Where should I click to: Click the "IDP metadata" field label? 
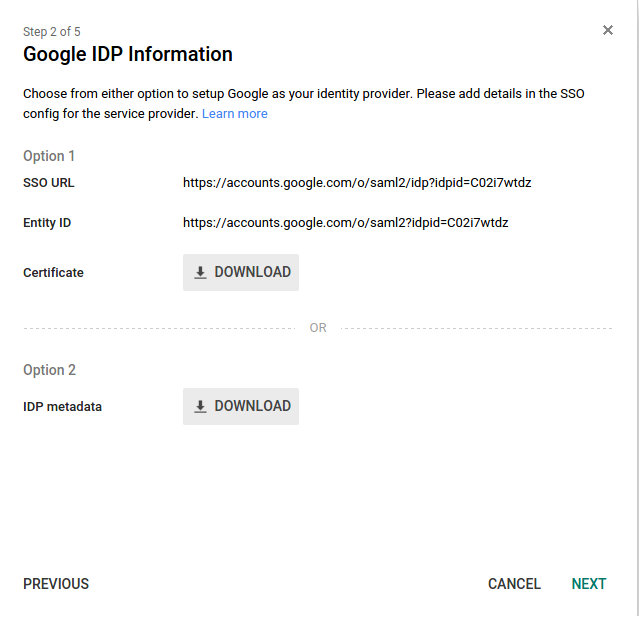click(62, 407)
